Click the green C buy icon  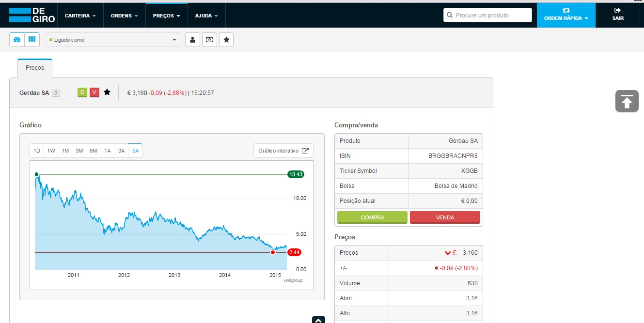[82, 92]
